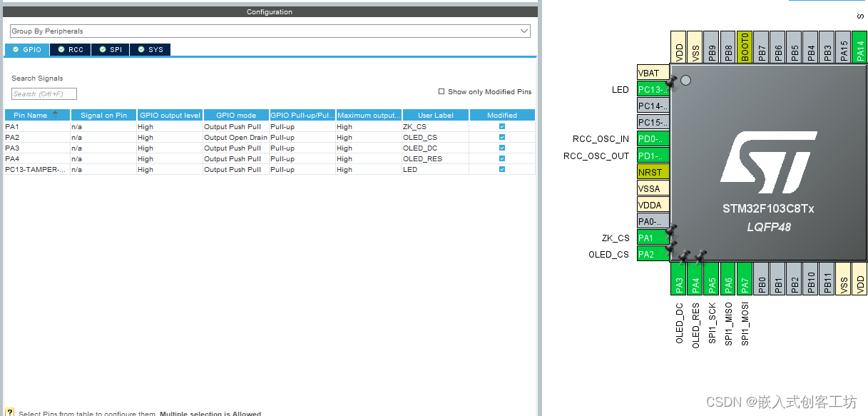
Task: Click the PD1 RCC_OSC_OUT pin
Action: [x=653, y=156]
